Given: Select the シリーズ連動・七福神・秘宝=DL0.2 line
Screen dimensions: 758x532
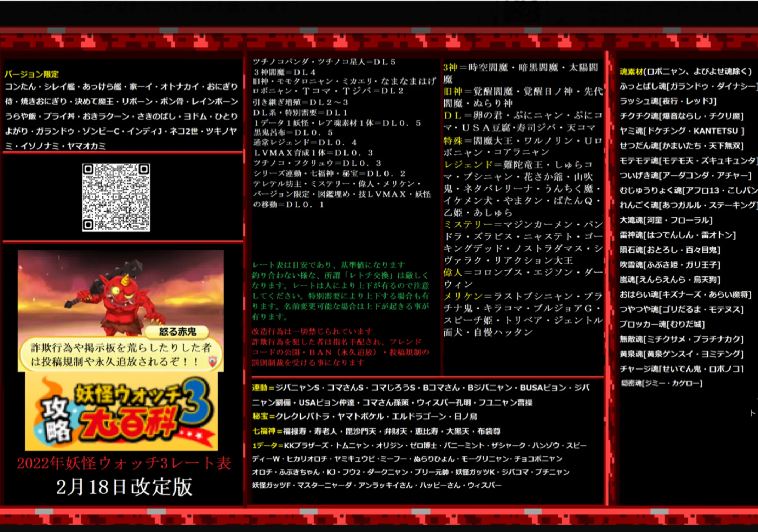Looking at the screenshot, I should click(x=329, y=173).
